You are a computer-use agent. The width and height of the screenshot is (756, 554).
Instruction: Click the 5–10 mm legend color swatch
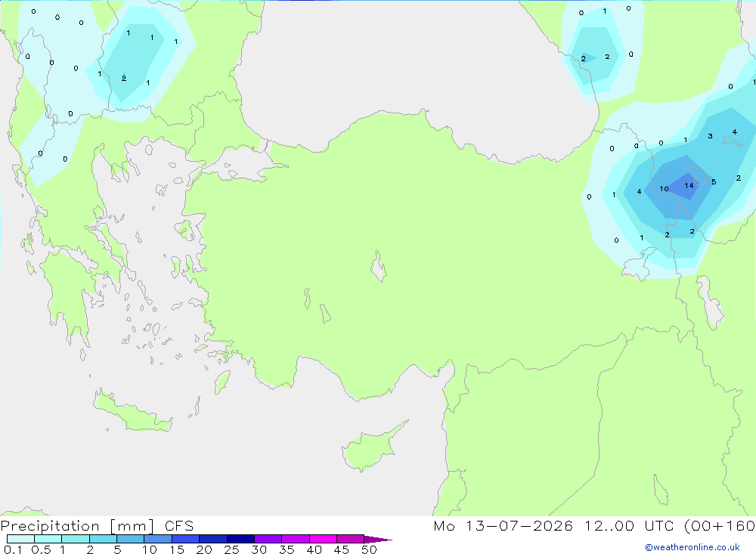pos(130,539)
